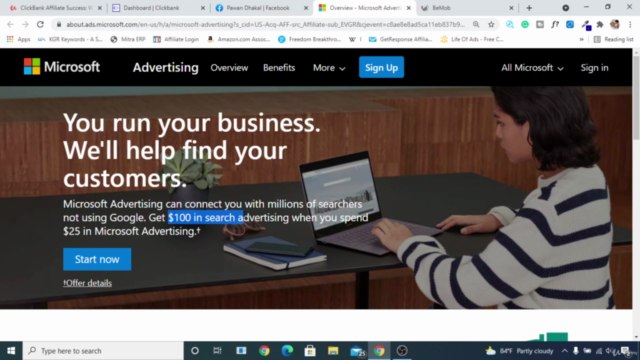Open Mail app from taskbar
Screen dimensions: 640x360
pos(357,351)
